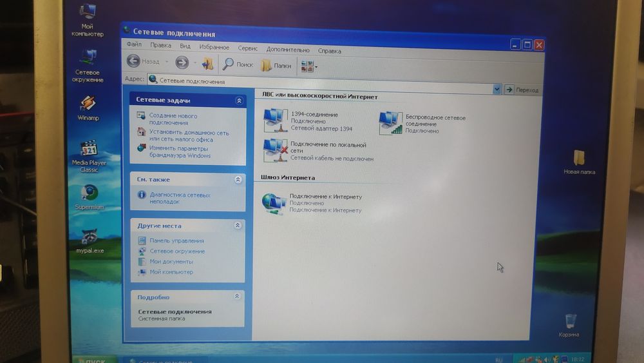The height and width of the screenshot is (363, 644).
Task: Open the Файл menu
Action: pyautogui.click(x=134, y=44)
